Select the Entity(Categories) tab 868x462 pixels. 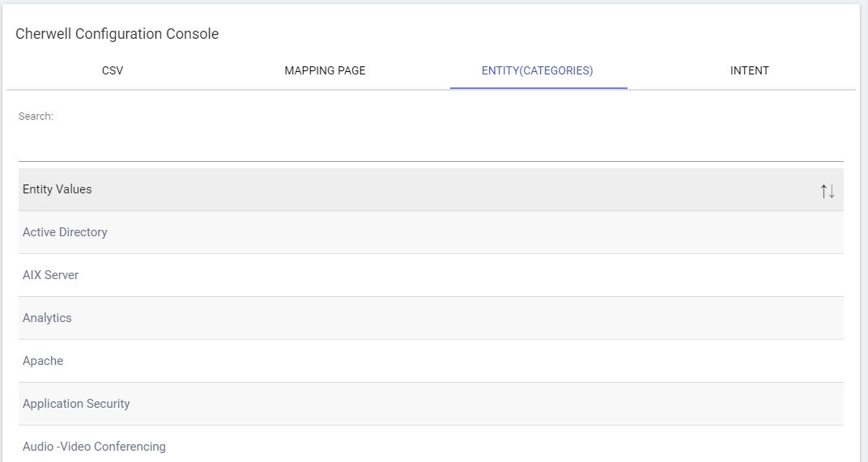537,70
